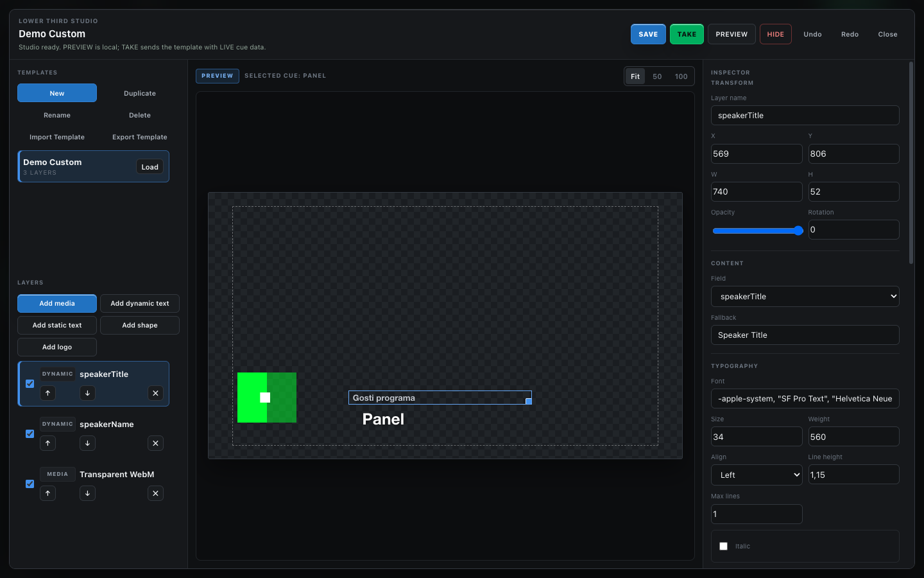Rename the selected template
This screenshot has height=578, width=924.
coord(57,115)
